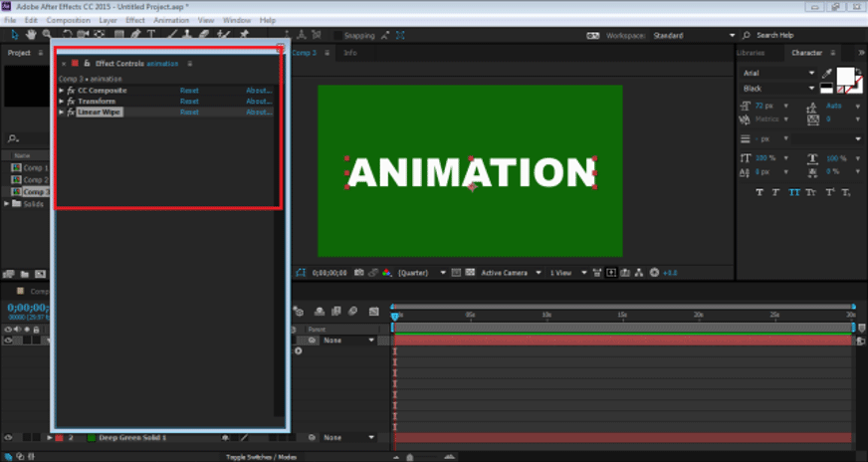Open show channel RGB color icon
868x462 pixels.
pyautogui.click(x=386, y=273)
